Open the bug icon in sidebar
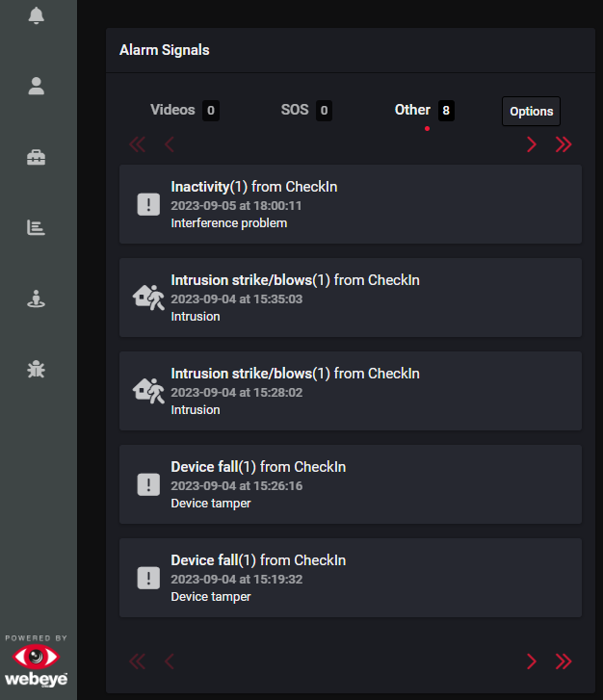Image resolution: width=603 pixels, height=700 pixels. (37, 369)
